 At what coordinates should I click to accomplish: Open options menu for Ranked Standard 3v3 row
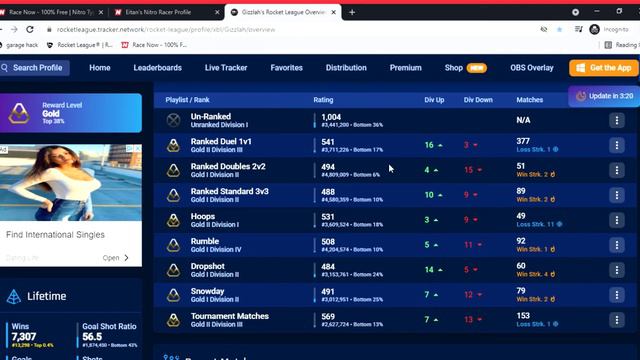point(617,195)
